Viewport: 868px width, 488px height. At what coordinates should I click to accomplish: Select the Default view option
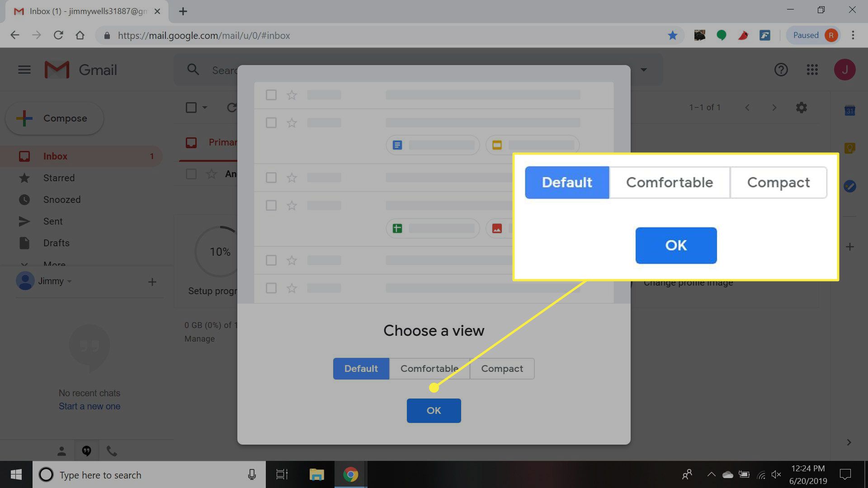click(x=361, y=368)
